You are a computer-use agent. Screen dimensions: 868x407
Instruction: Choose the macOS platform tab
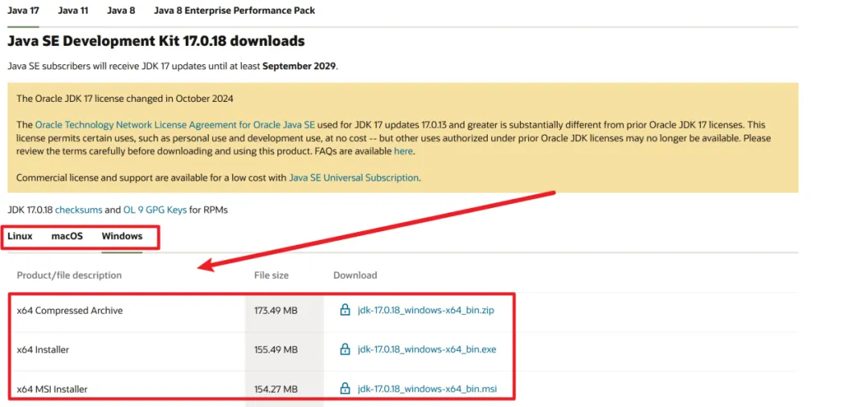67,236
